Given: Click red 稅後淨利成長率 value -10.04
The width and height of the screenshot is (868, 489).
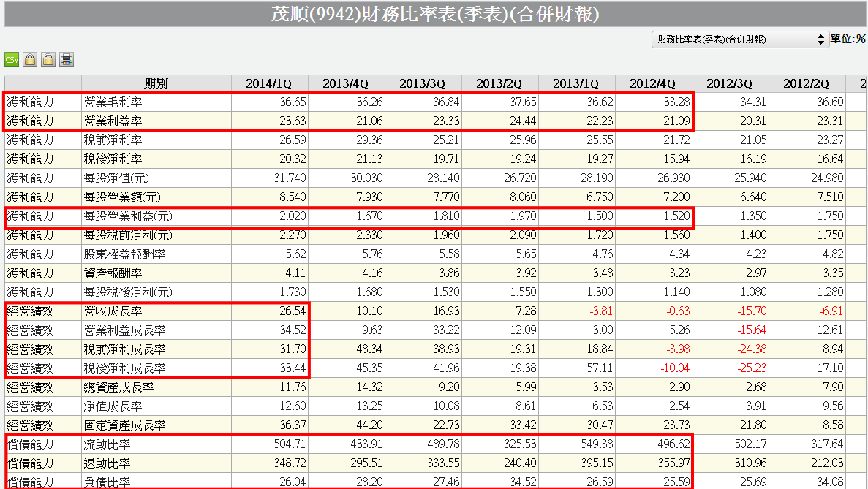Looking at the screenshot, I should pos(674,368).
